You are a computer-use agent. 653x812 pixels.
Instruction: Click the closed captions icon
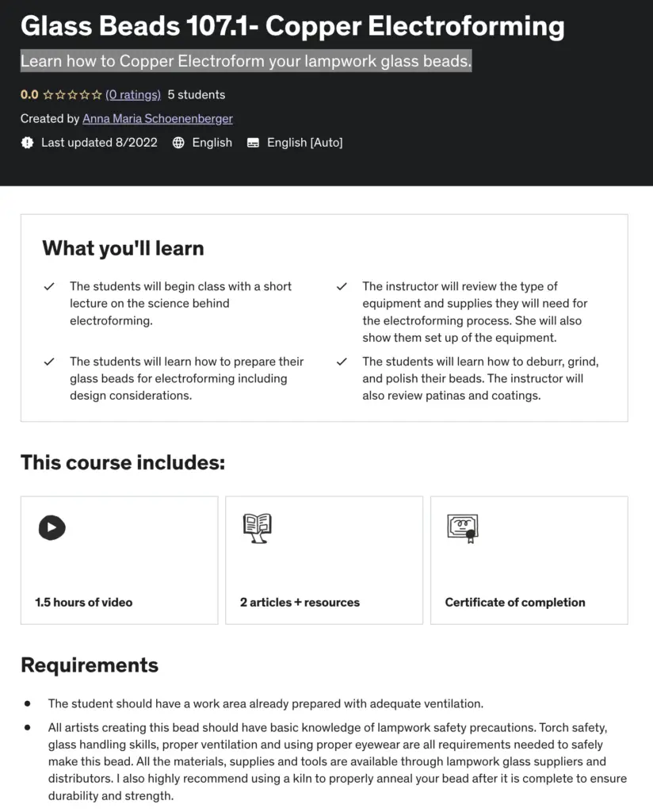[253, 143]
